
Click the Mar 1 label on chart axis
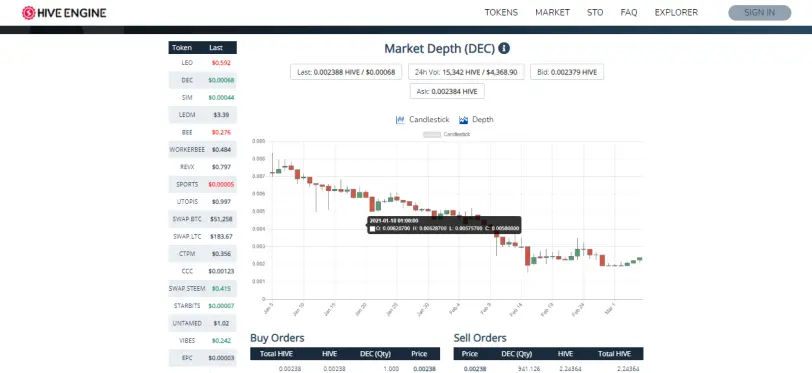[610, 308]
